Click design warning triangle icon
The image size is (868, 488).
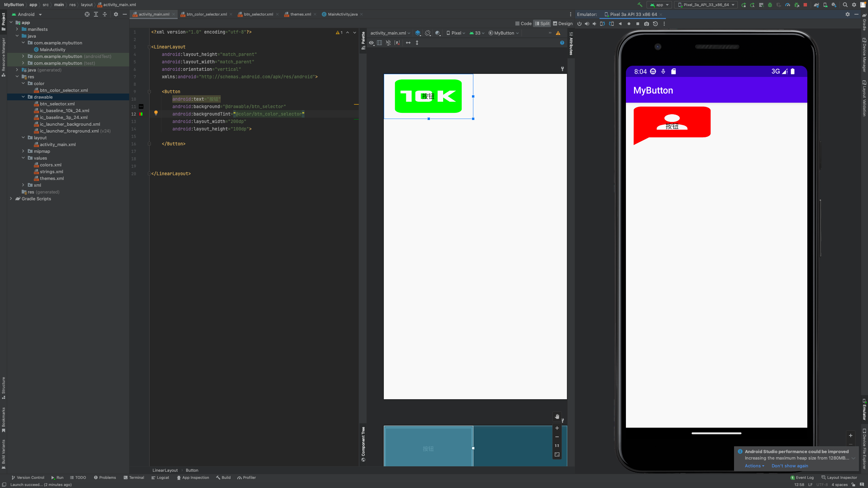click(x=558, y=33)
